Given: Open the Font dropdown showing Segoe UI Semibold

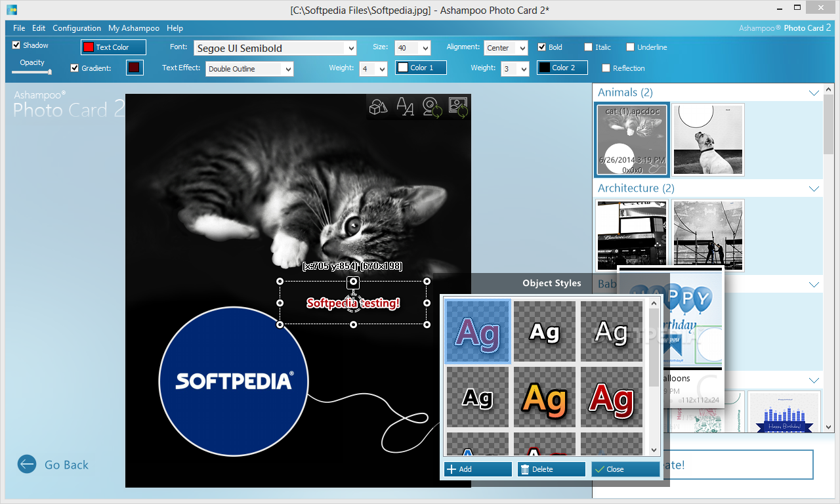Looking at the screenshot, I should (x=275, y=48).
